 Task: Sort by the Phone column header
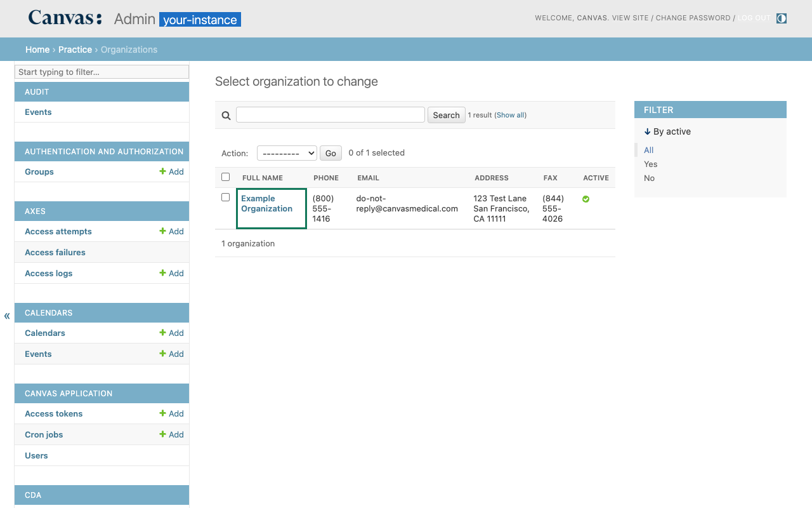click(x=326, y=178)
